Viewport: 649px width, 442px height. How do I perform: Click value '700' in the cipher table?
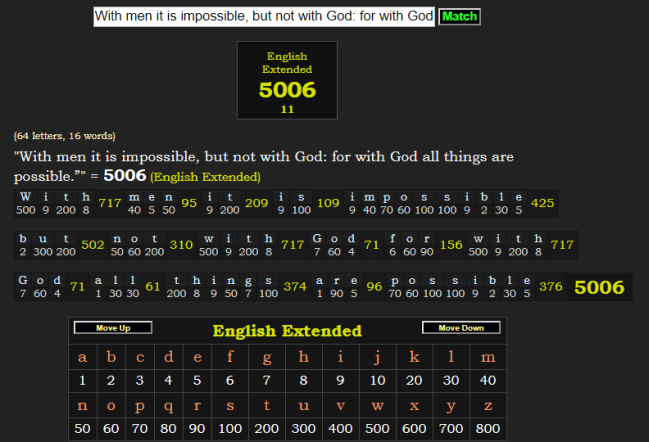pos(451,429)
